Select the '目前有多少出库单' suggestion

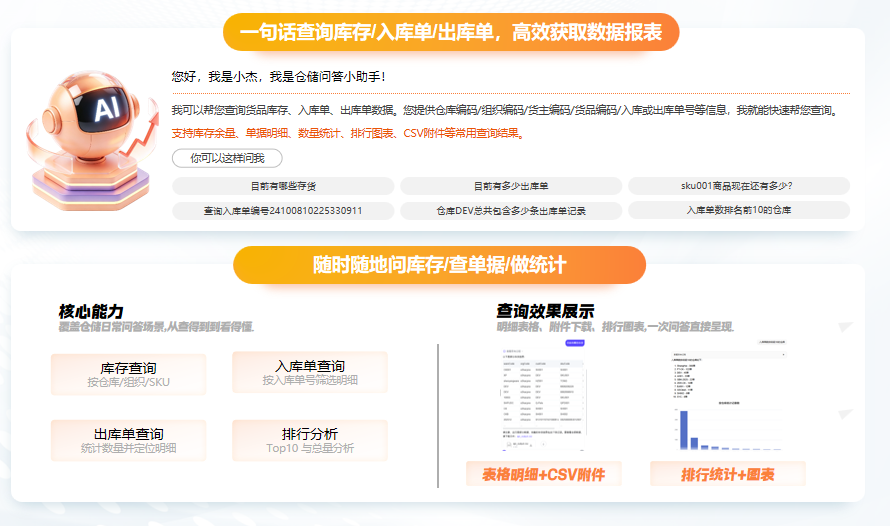tap(511, 186)
